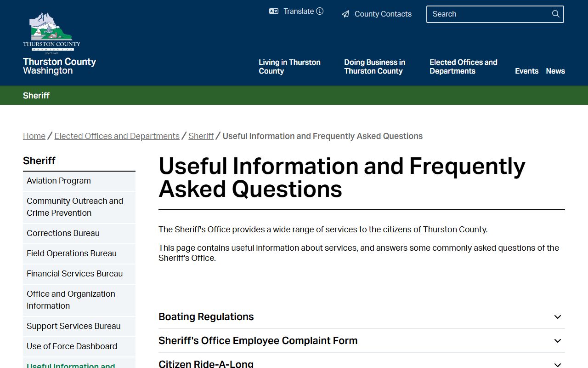Select Financial Services Bureau in sidebar
This screenshot has width=588, height=368.
(x=79, y=274)
